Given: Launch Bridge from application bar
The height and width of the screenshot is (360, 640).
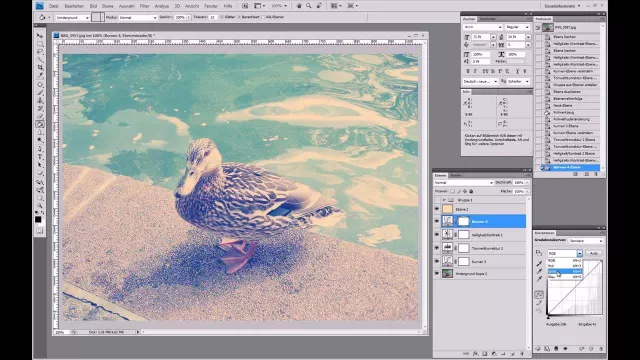Looking at the screenshot, I should 245,6.
